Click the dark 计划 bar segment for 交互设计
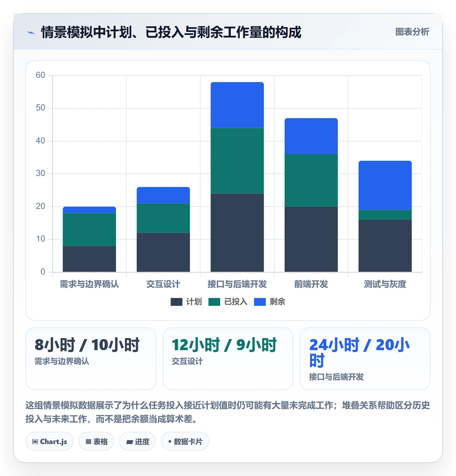 coord(163,252)
